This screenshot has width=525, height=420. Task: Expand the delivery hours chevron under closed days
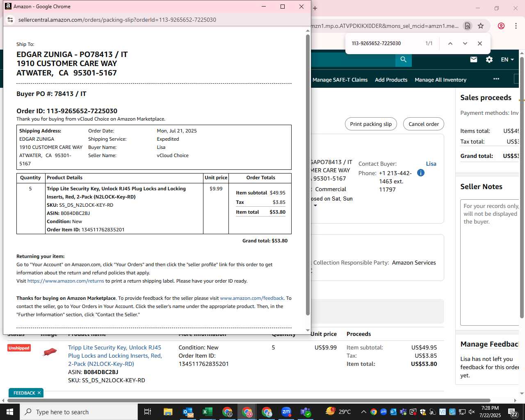315,205
